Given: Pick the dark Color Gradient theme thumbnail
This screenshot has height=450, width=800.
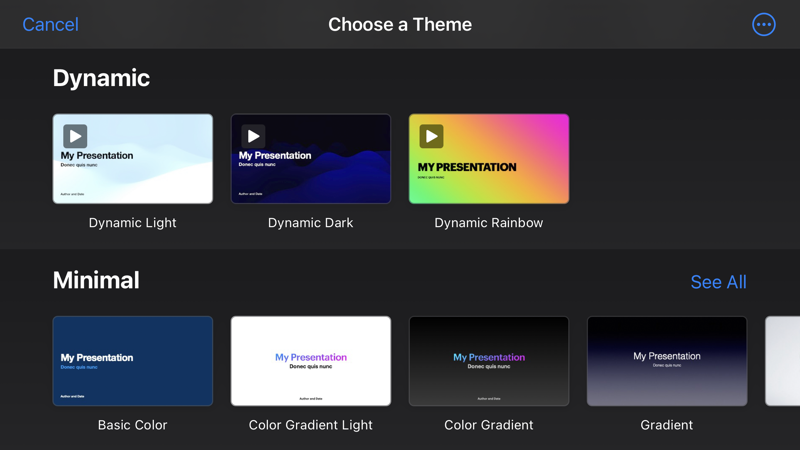Looking at the screenshot, I should tap(489, 361).
